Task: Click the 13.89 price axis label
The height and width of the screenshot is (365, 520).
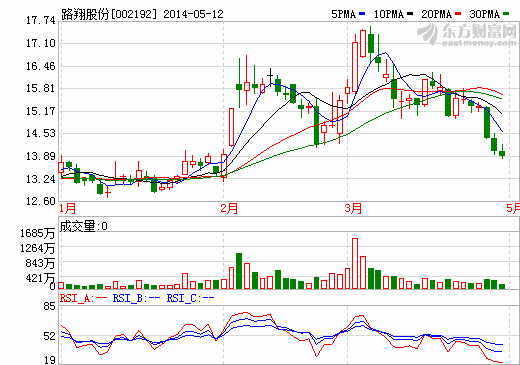Action: click(x=41, y=156)
